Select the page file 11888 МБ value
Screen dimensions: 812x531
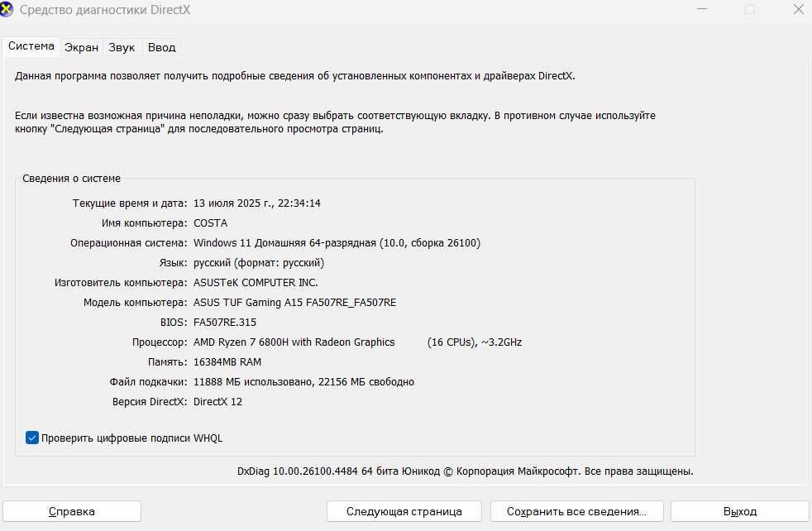303,382
